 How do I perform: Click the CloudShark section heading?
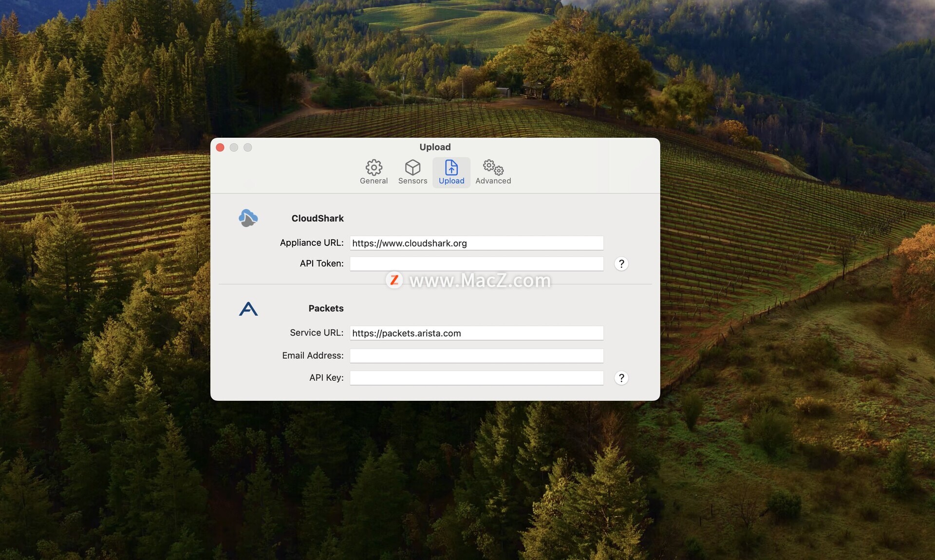pos(318,218)
